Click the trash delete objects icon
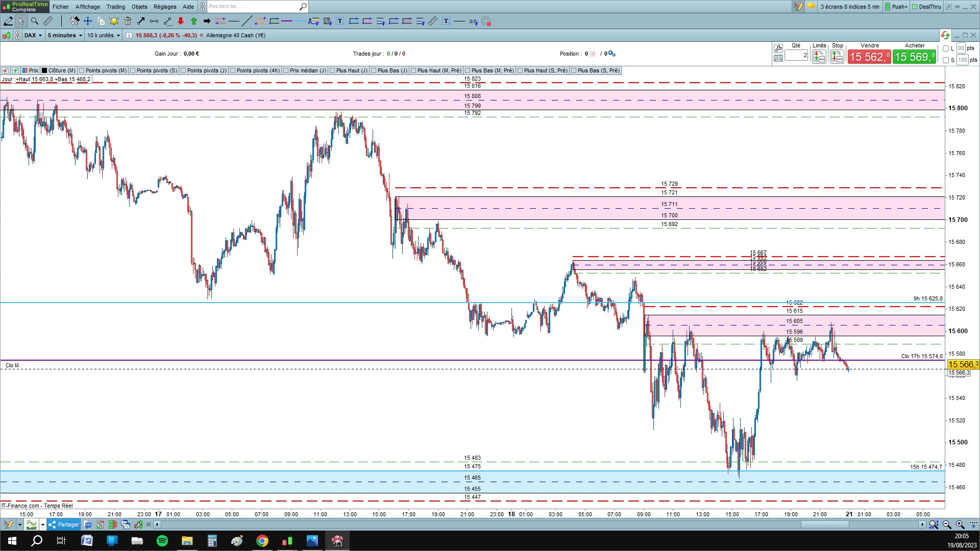This screenshot has width=980, height=551. point(128,21)
